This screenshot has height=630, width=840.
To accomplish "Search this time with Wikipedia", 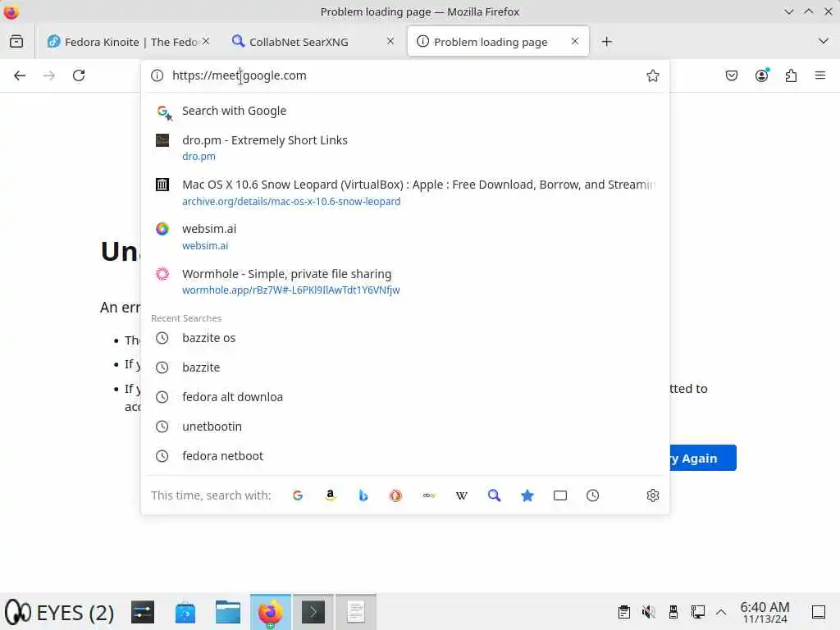I will click(462, 495).
